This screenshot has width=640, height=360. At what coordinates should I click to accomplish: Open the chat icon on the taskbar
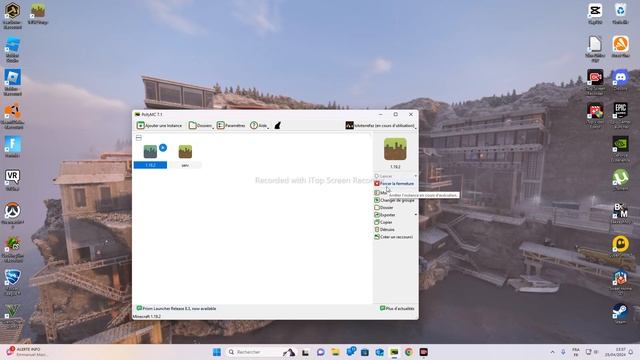(321, 352)
